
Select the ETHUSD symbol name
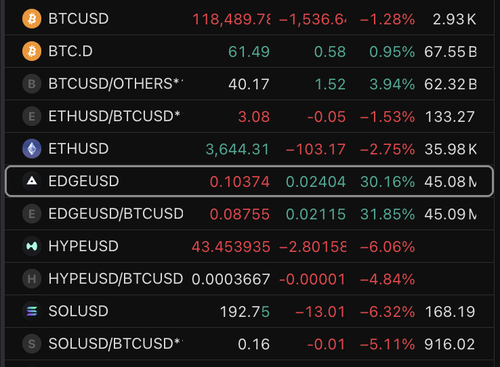point(78,149)
